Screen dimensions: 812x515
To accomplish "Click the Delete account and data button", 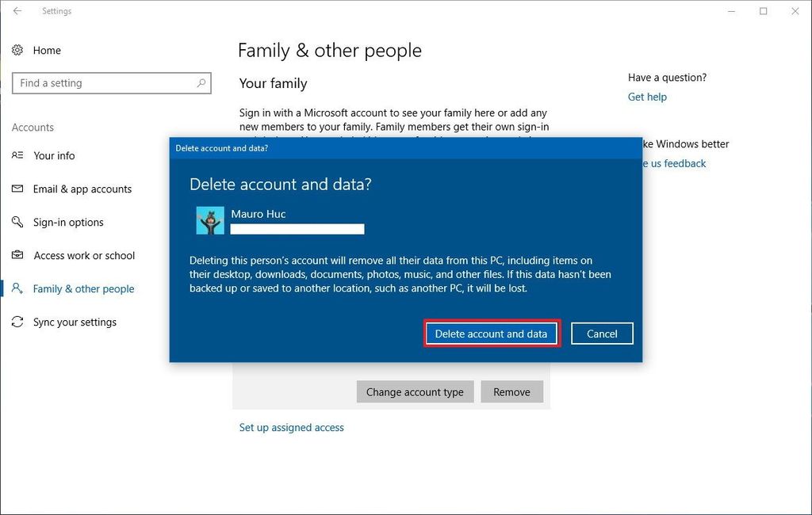I will point(492,333).
